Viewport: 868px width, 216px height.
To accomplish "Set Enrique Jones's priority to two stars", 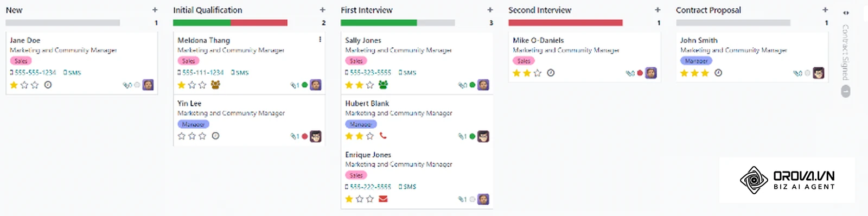I will [x=360, y=199].
